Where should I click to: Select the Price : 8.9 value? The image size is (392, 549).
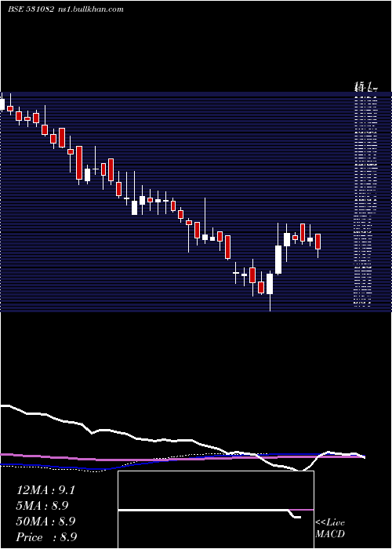click(46, 537)
